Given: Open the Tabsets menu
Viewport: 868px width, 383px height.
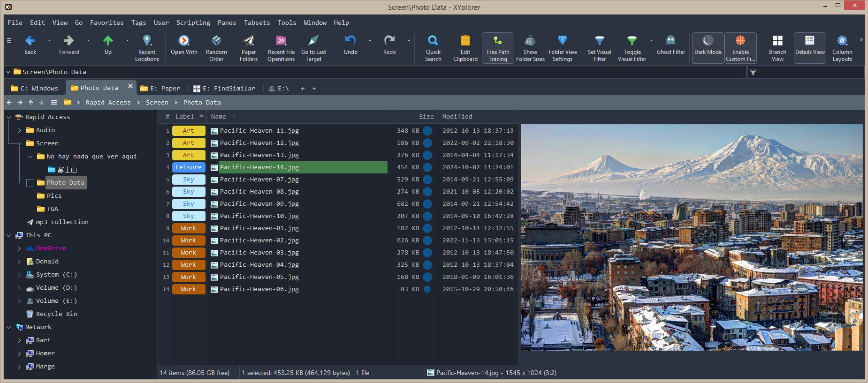Looking at the screenshot, I should pyautogui.click(x=257, y=23).
